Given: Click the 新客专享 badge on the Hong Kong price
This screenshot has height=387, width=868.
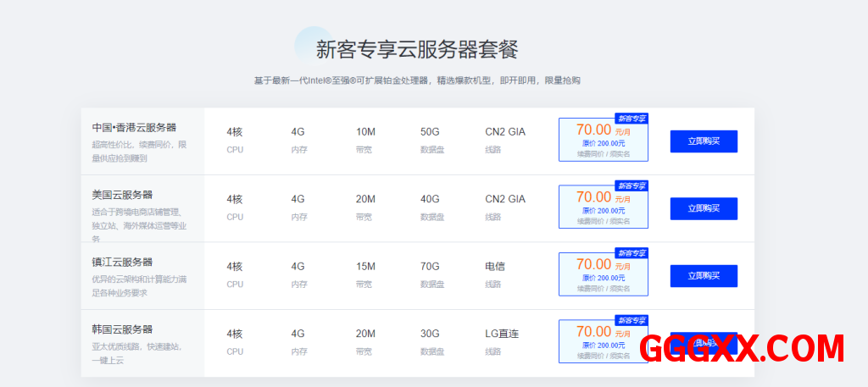Looking at the screenshot, I should [x=631, y=119].
